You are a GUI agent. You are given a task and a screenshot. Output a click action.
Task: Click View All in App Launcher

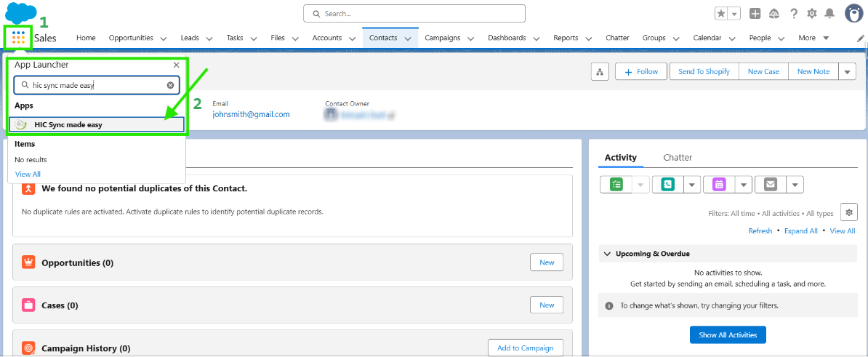[x=28, y=174]
